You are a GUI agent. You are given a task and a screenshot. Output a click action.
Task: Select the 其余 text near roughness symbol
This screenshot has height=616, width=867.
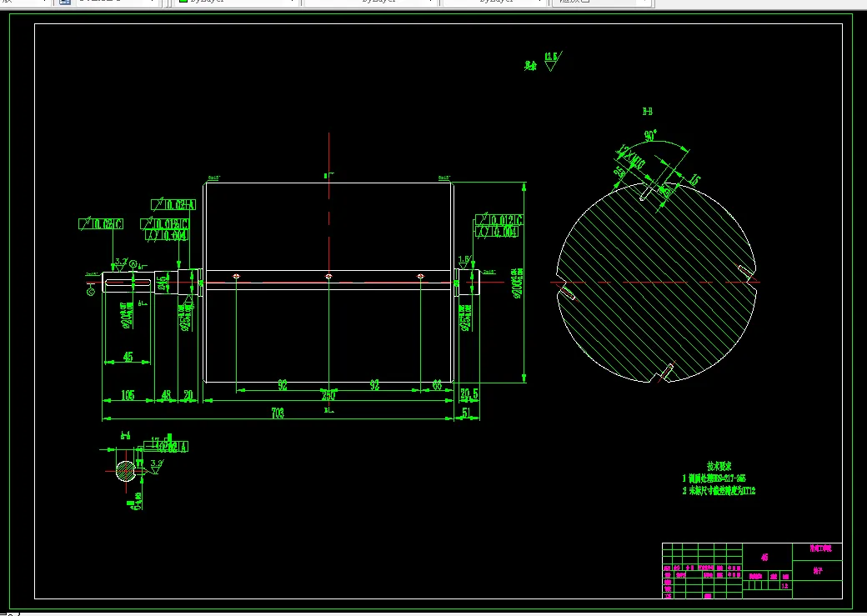530,66
